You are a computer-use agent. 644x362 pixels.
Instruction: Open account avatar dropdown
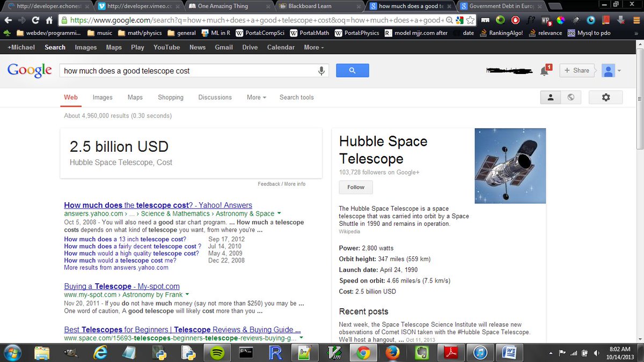[x=611, y=70]
